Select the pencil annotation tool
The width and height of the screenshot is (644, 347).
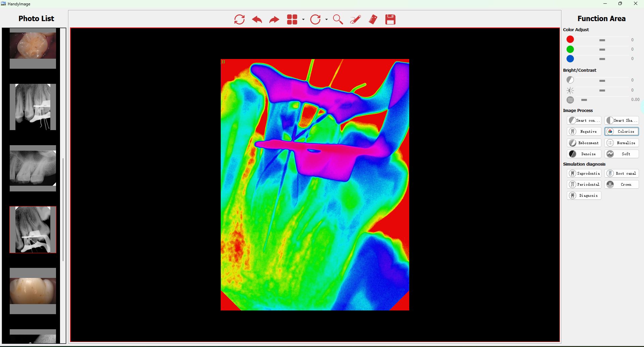click(355, 19)
